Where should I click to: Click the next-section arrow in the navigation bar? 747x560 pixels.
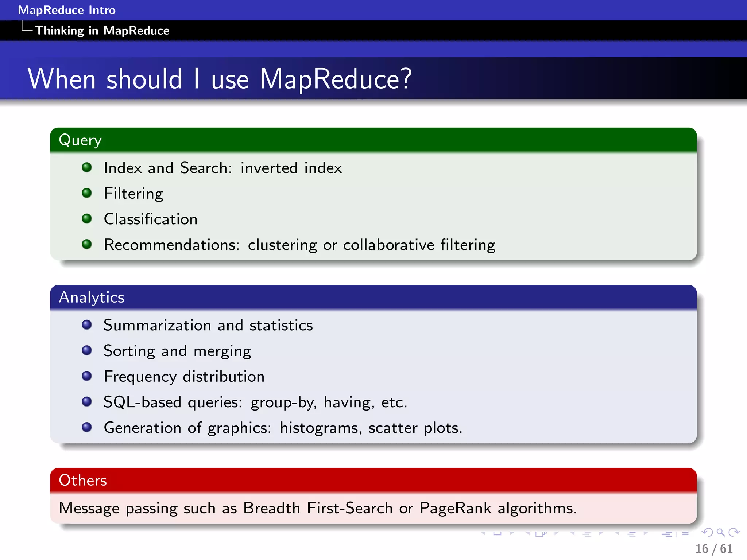tap(646, 534)
